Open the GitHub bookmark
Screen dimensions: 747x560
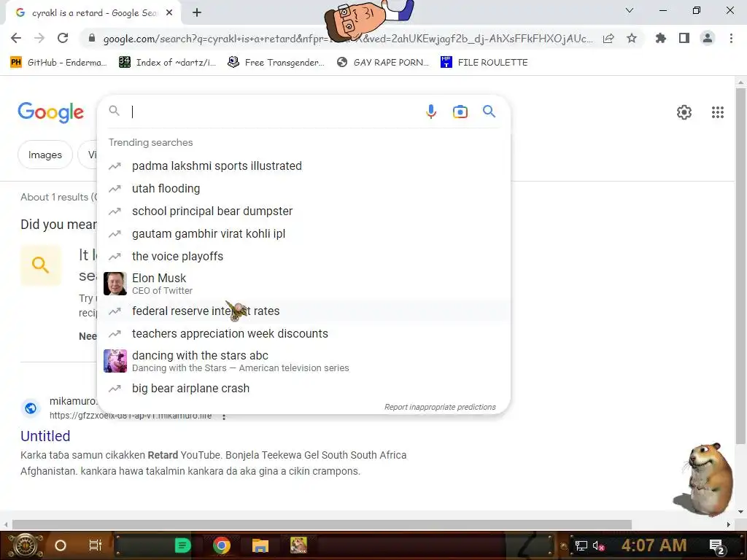(58, 63)
